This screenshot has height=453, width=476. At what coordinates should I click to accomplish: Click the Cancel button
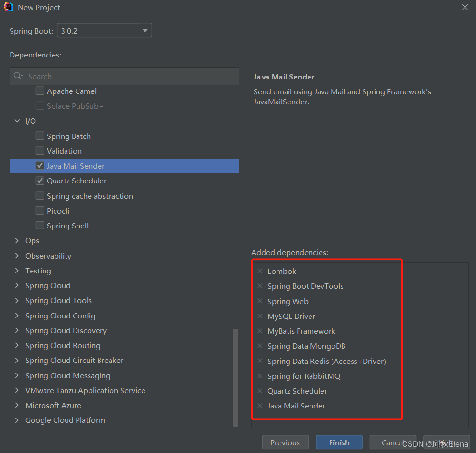(x=393, y=442)
